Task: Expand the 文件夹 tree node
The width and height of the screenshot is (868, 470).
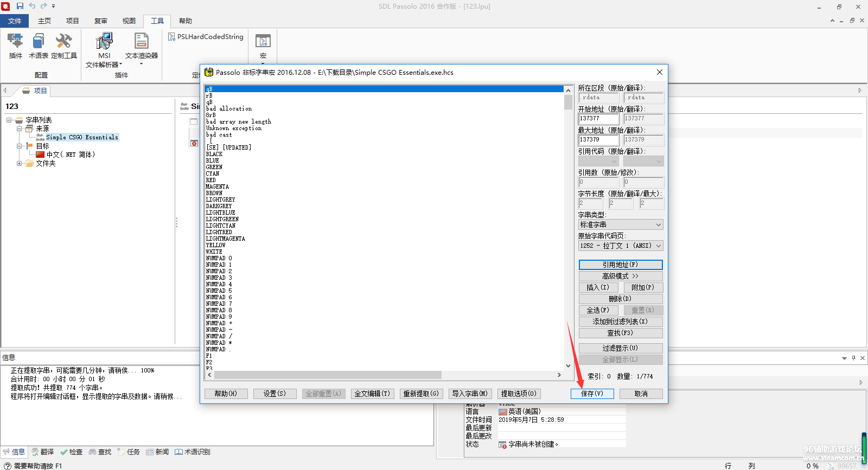Action: point(19,163)
